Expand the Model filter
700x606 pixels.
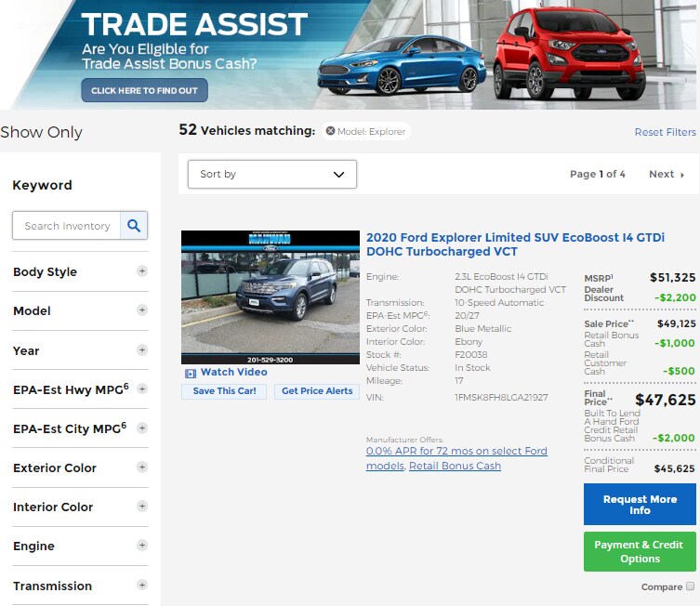(142, 310)
